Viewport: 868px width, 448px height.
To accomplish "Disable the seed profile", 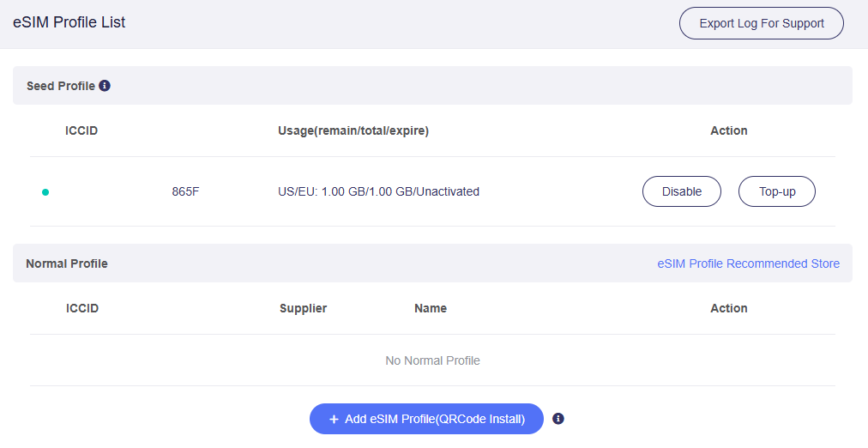I will point(681,191).
